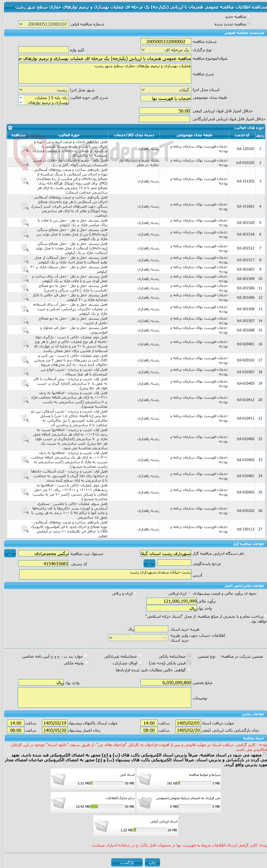Click ellipsis button beside مرجع پاسخگویی

[149, 563]
